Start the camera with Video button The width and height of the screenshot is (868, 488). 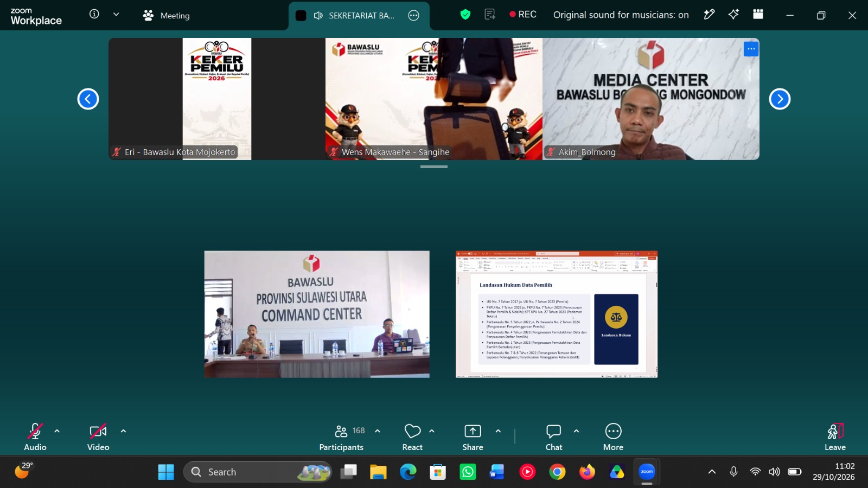coord(98,436)
